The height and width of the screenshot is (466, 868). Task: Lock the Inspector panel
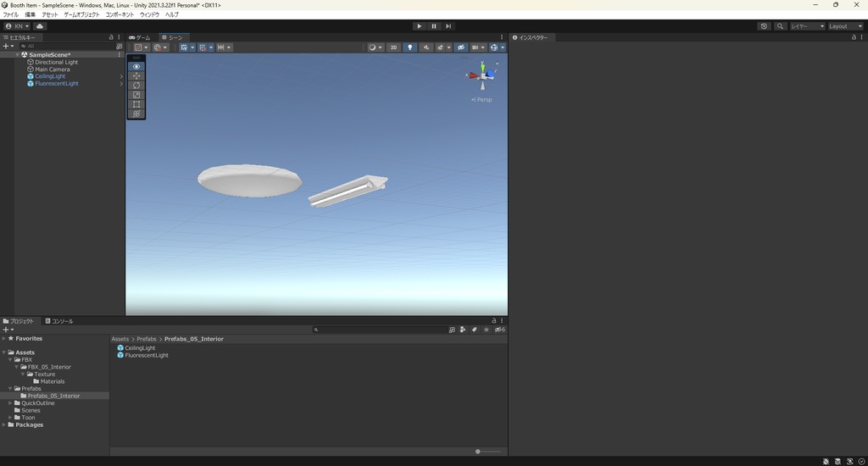[x=854, y=37]
